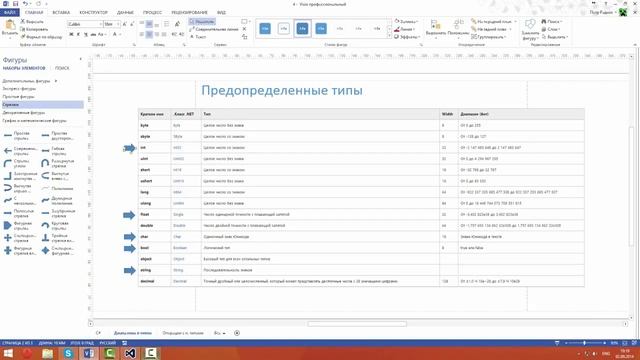Image resolution: width=640 pixels, height=360 pixels.
Task: Toggle strikethrough formatting
Action: (93, 34)
